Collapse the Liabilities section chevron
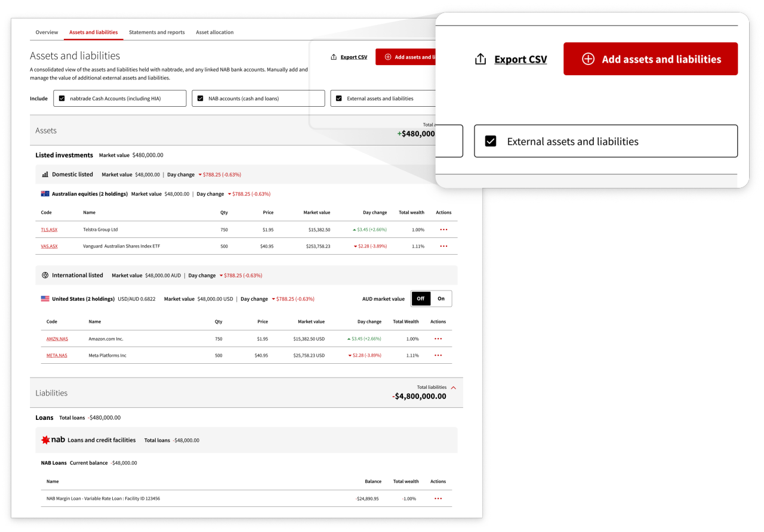The width and height of the screenshot is (764, 532). (454, 388)
